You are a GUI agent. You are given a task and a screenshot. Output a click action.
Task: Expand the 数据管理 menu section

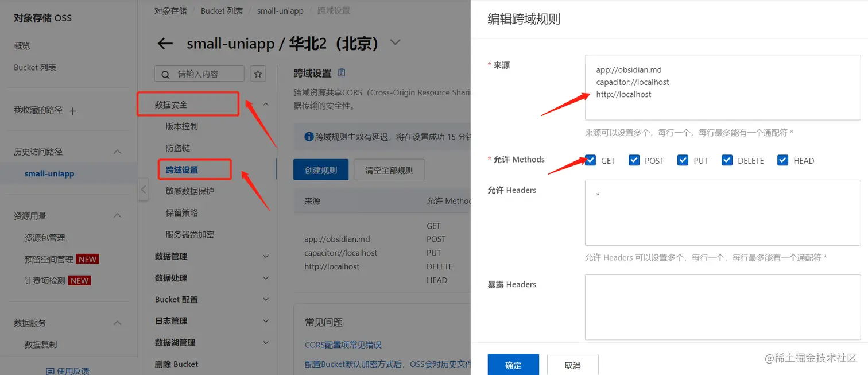click(266, 256)
